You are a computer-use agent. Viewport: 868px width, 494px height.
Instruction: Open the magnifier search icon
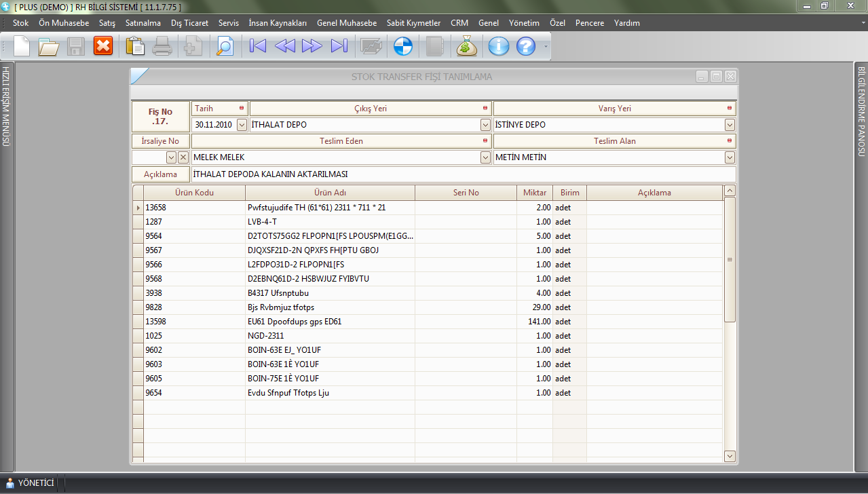(224, 46)
